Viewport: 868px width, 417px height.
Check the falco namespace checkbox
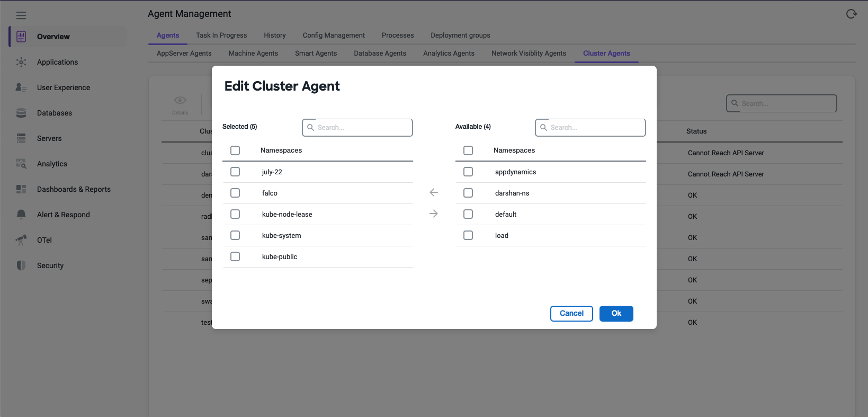[235, 193]
